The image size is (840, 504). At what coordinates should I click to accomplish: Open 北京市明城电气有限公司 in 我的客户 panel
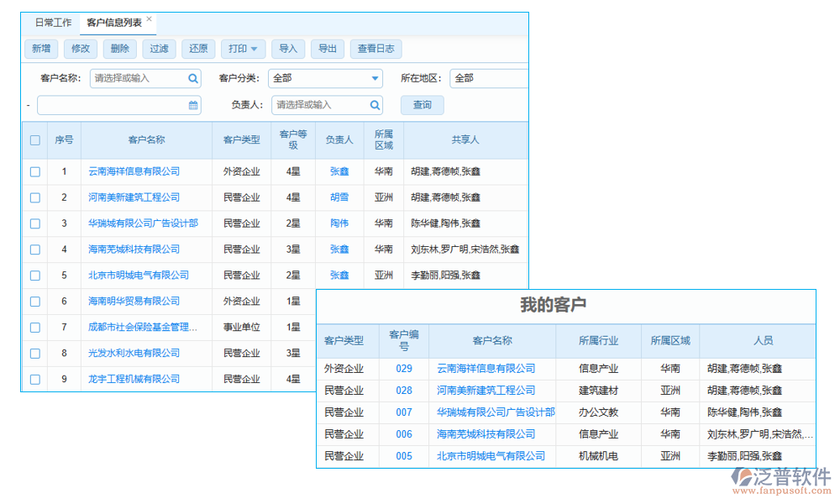click(x=491, y=456)
